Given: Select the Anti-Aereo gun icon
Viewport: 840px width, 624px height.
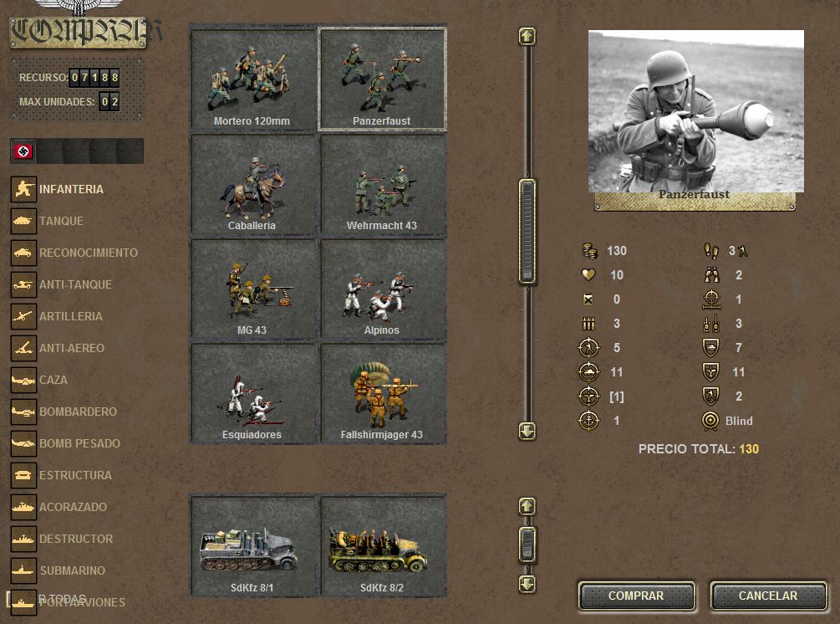Looking at the screenshot, I should tap(23, 348).
